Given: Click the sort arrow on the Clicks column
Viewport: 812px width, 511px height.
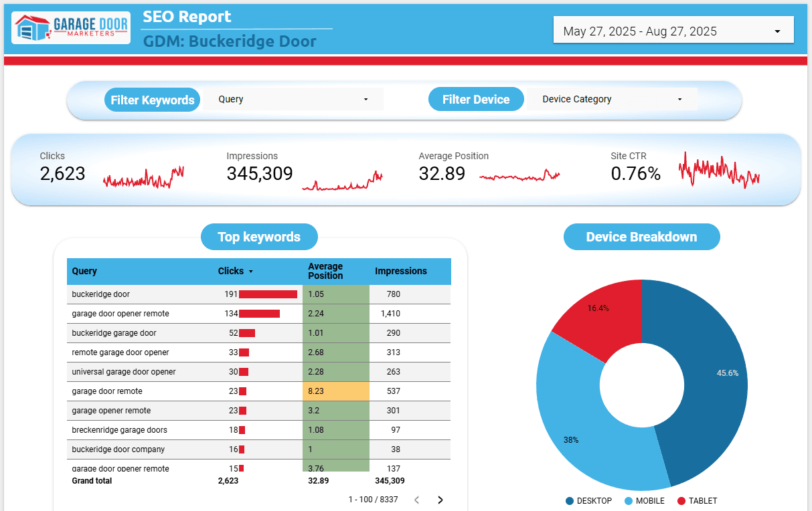Looking at the screenshot, I should pyautogui.click(x=252, y=271).
